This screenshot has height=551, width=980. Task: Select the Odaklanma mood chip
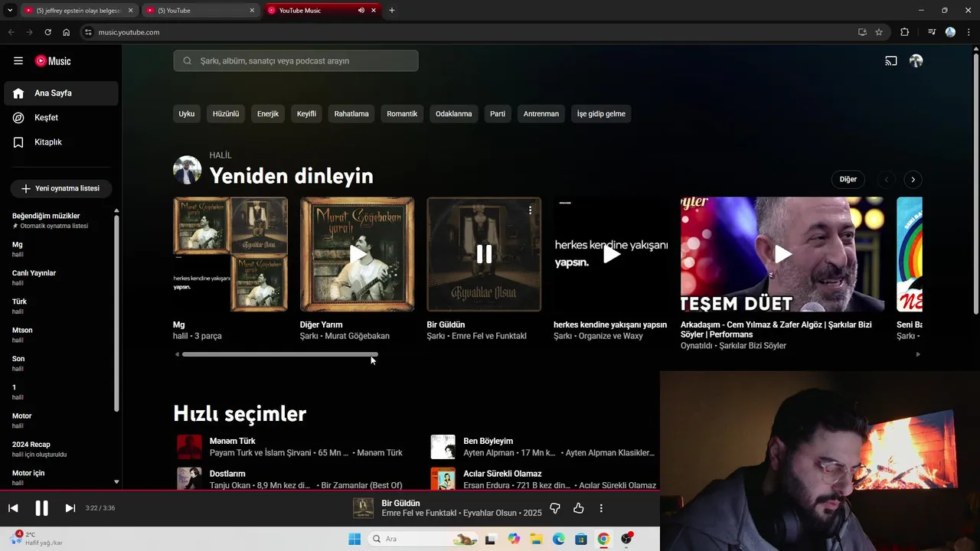point(454,113)
